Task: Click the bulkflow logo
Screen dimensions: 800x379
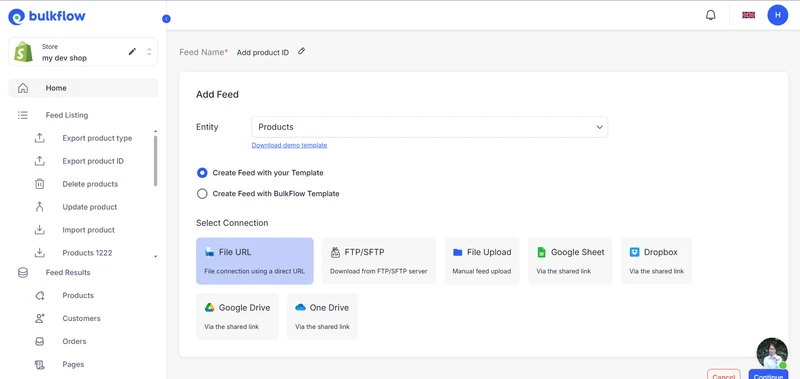Action: (x=47, y=16)
